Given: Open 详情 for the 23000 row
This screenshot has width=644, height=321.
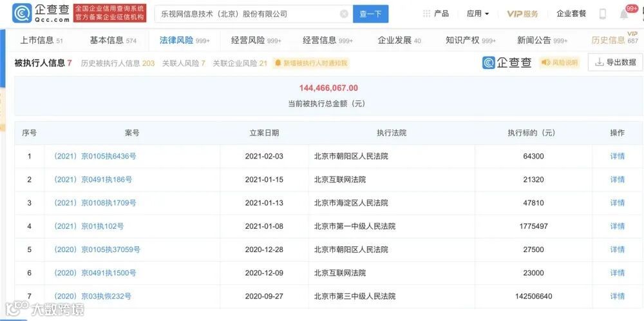Looking at the screenshot, I should 617,273.
